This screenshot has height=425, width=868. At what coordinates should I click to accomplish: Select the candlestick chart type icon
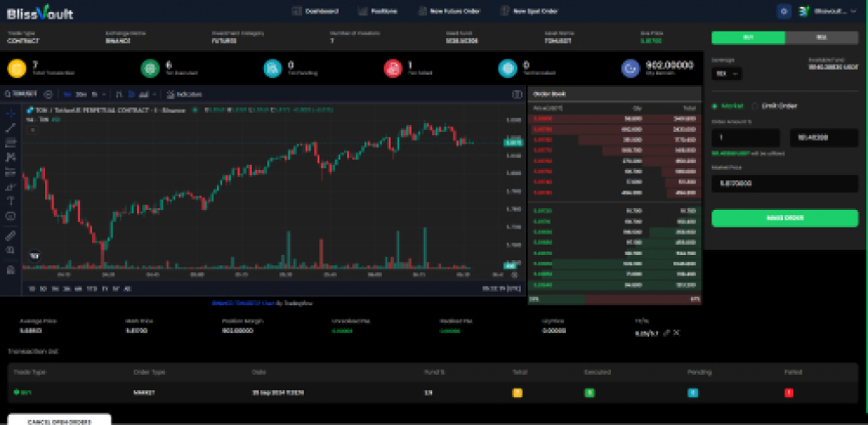pyautogui.click(x=132, y=94)
